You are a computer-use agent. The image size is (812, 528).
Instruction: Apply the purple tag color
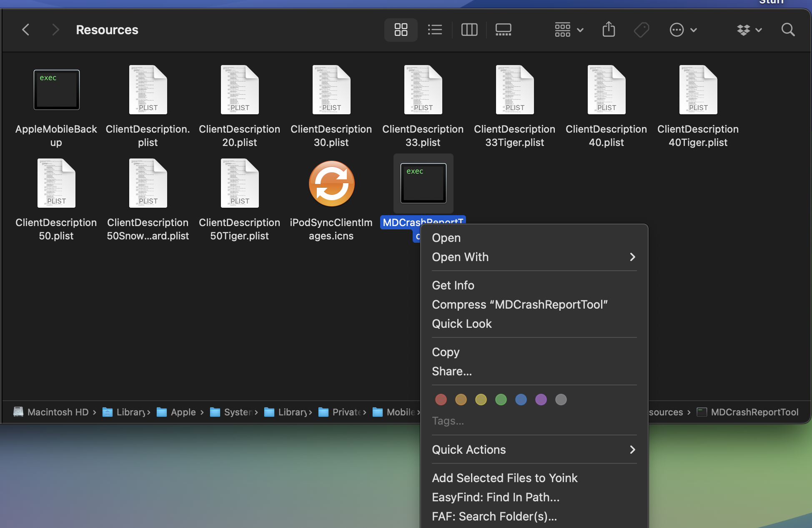tap(541, 400)
